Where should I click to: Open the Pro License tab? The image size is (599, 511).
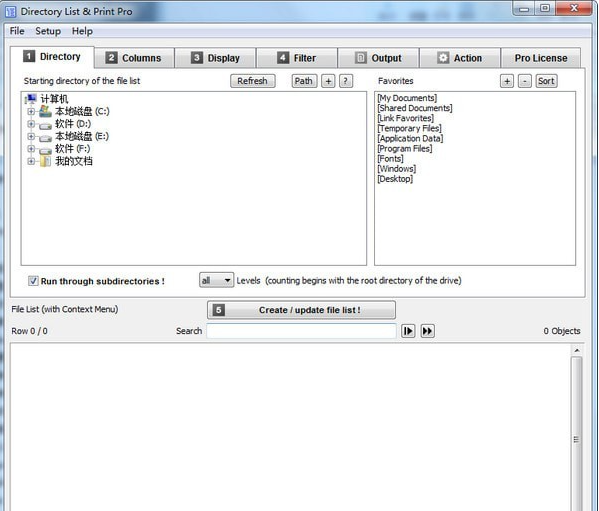pos(541,58)
